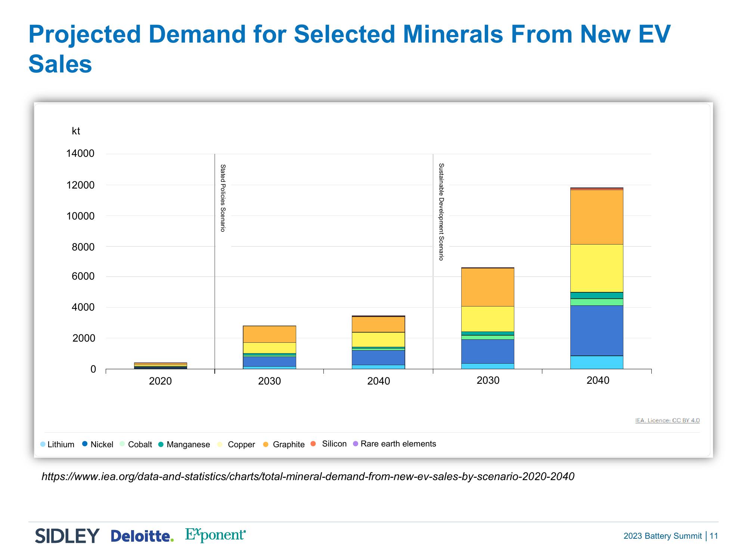Screen dimensions: 747x560
Task: Click the 14000 y-axis label
Action: [80, 153]
